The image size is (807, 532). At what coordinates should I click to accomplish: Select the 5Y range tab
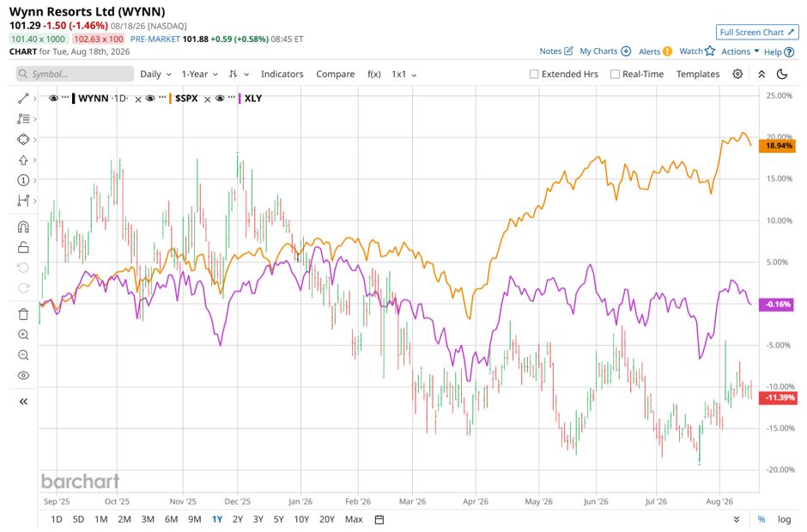click(x=278, y=519)
